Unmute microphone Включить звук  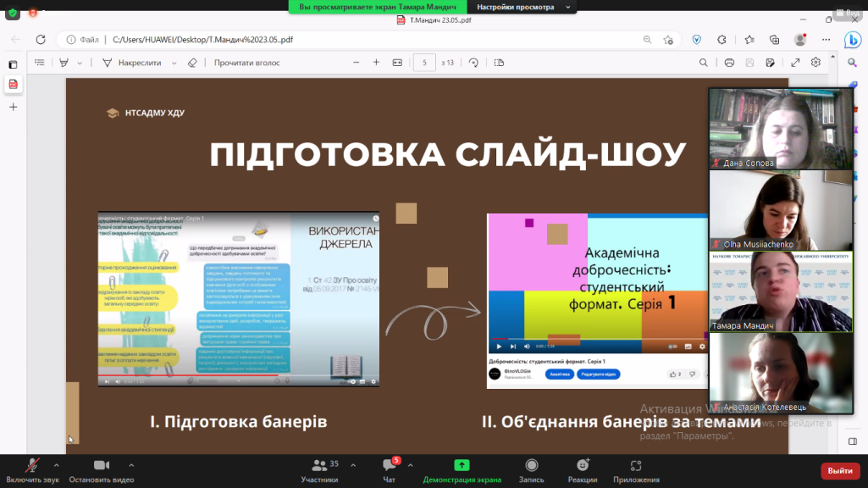pos(32,471)
